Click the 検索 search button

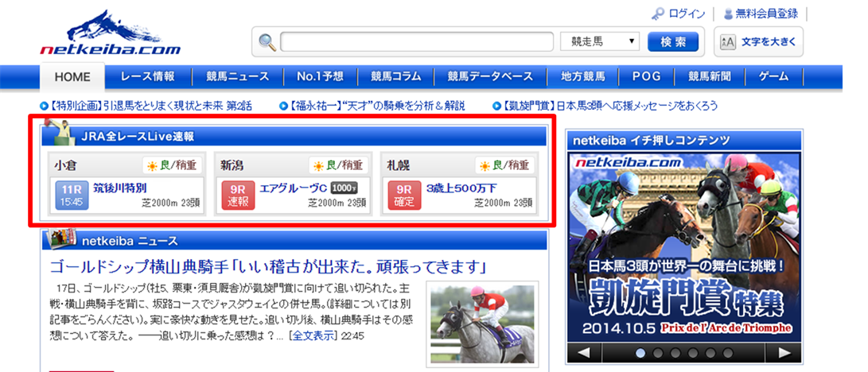(673, 41)
